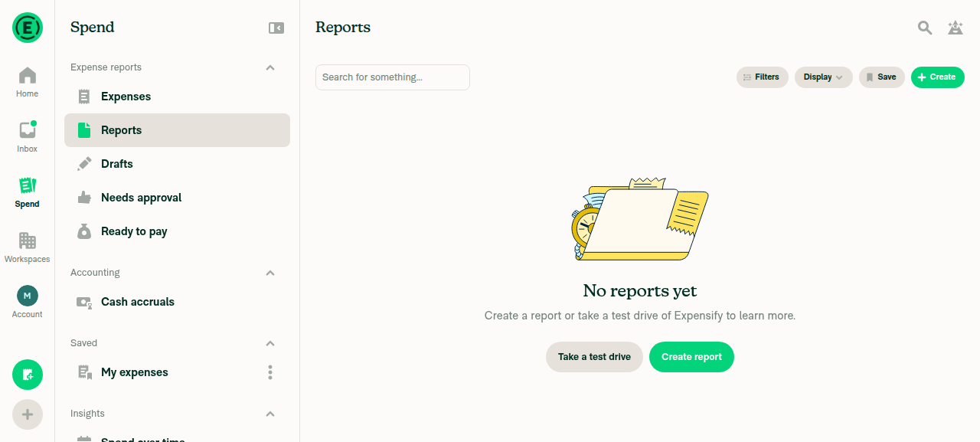Click the Save search button

[882, 77]
